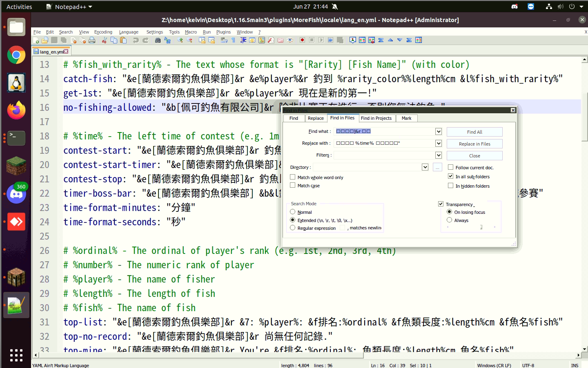Viewport: 588px width, 368px height.
Task: Switch to the Mark tab
Action: [406, 118]
